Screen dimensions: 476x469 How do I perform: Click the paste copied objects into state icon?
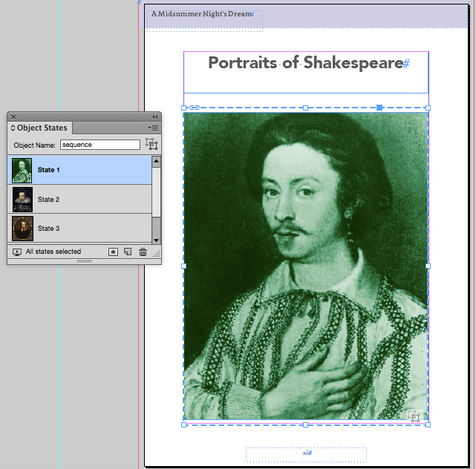113,252
